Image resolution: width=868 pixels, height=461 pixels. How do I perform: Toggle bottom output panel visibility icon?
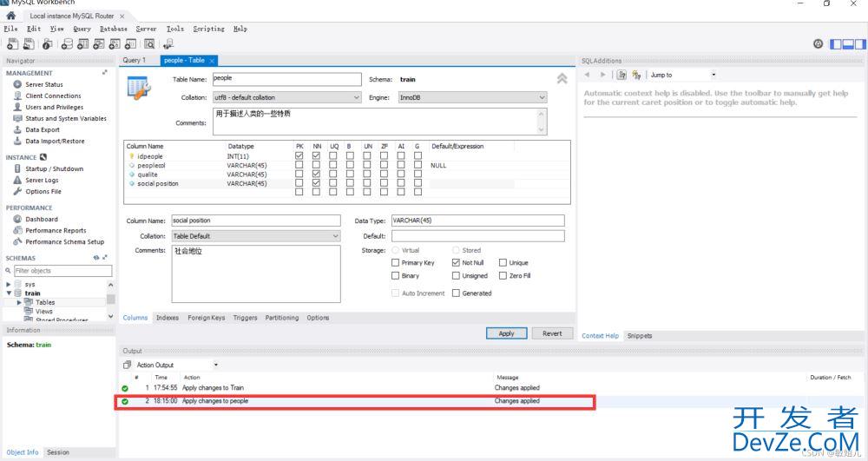coord(847,44)
